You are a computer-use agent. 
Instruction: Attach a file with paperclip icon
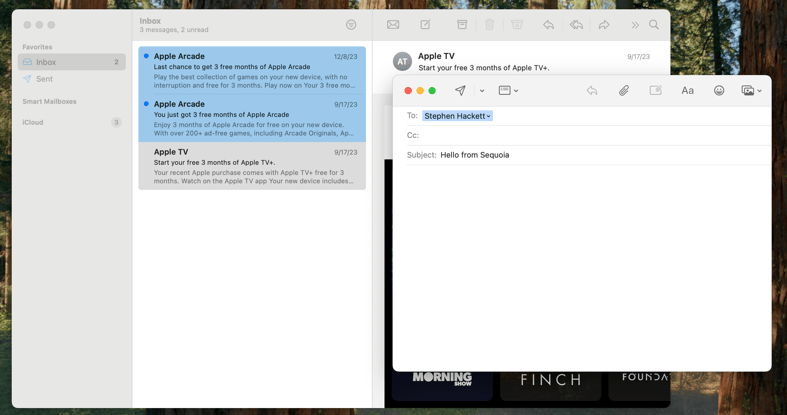[623, 90]
